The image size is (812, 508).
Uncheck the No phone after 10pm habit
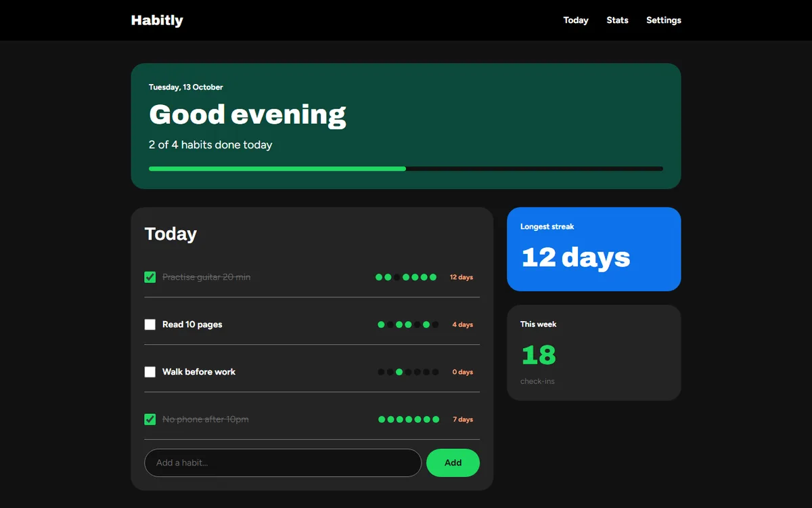tap(150, 419)
